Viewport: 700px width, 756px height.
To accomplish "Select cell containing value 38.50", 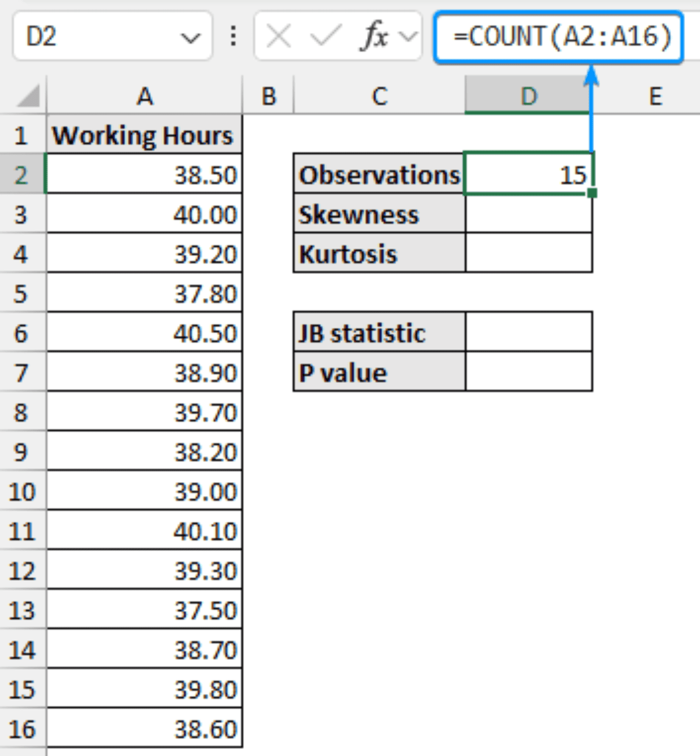I will (144, 174).
